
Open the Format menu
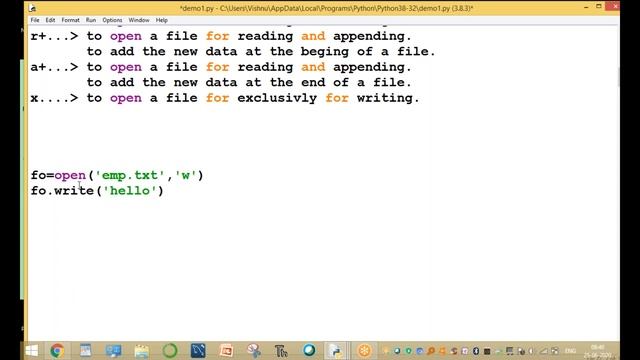tap(70, 20)
